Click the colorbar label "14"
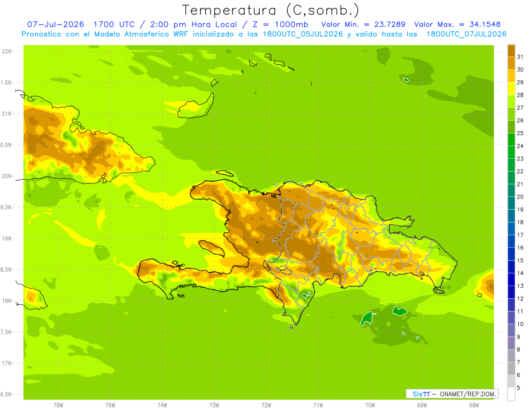Viewport: 532px width, 411px height. pyautogui.click(x=520, y=273)
